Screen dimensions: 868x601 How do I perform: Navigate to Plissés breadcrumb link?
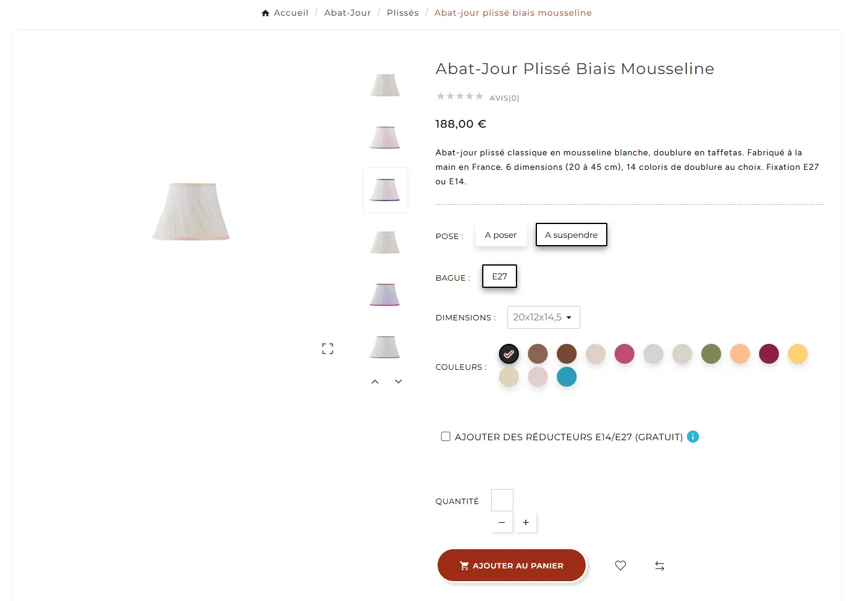click(403, 13)
